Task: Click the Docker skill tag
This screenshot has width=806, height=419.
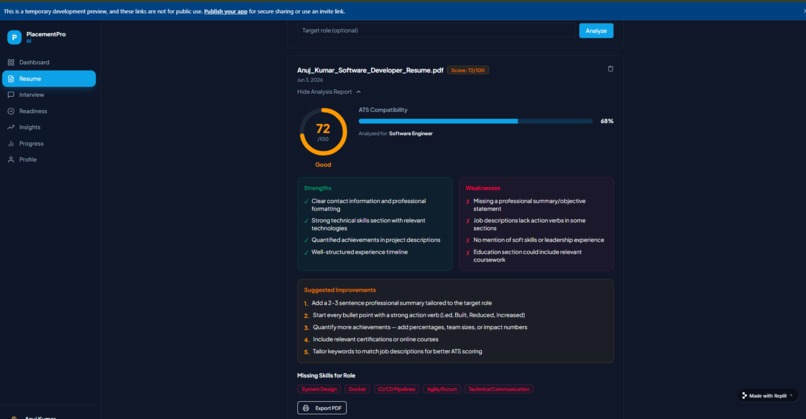Action: pyautogui.click(x=357, y=389)
